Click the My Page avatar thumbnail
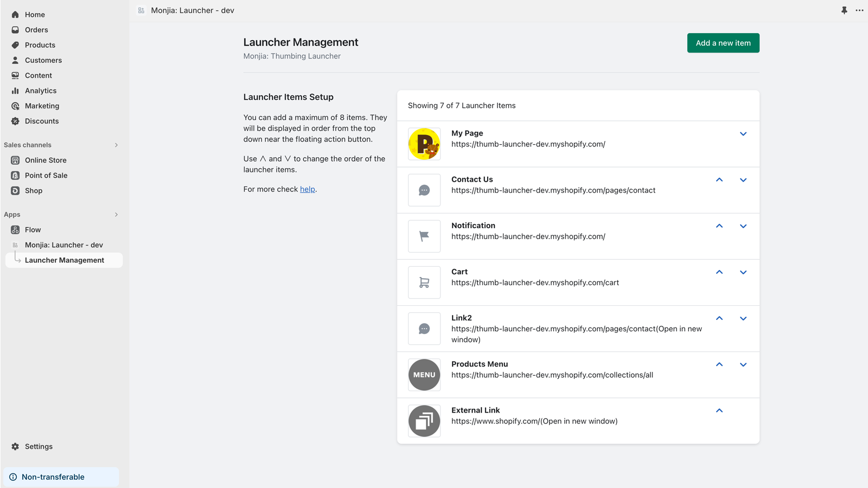Viewport: 868px width, 488px height. point(424,144)
